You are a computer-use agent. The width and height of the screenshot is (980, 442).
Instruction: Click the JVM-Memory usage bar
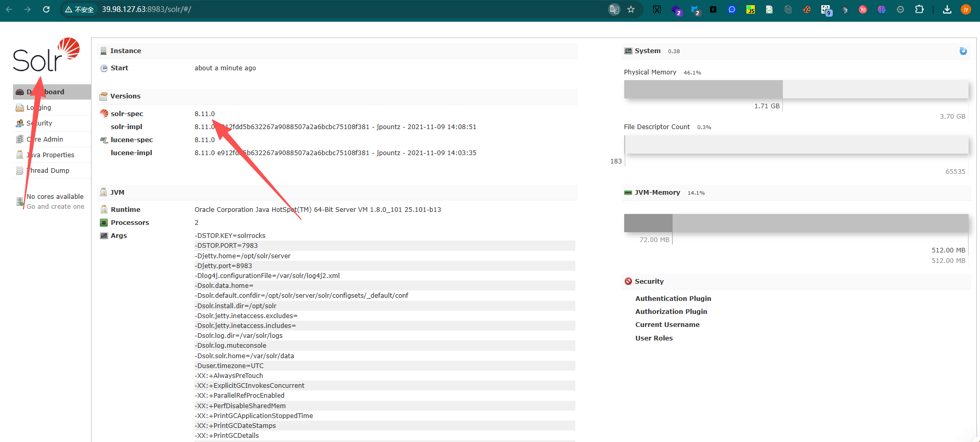795,223
